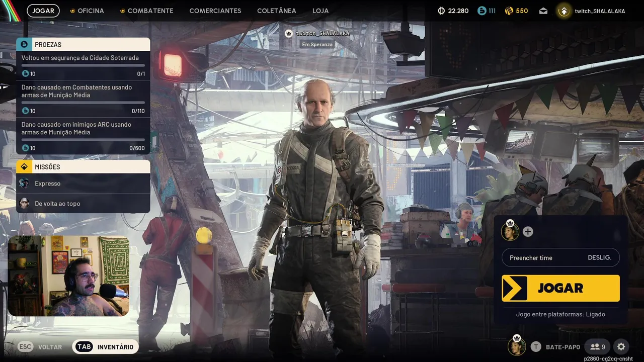The width and height of the screenshot is (644, 362).
Task: Click the bottom-right player avatar icon
Action: tap(517, 346)
